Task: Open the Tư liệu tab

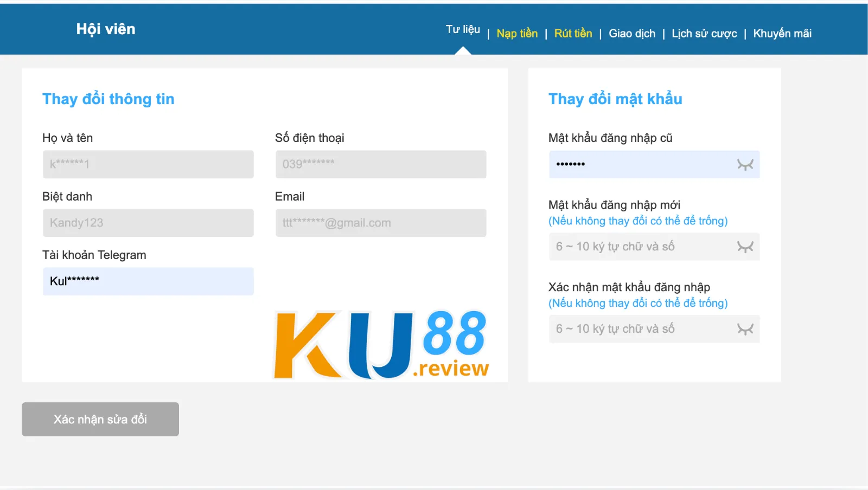Action: (x=463, y=29)
